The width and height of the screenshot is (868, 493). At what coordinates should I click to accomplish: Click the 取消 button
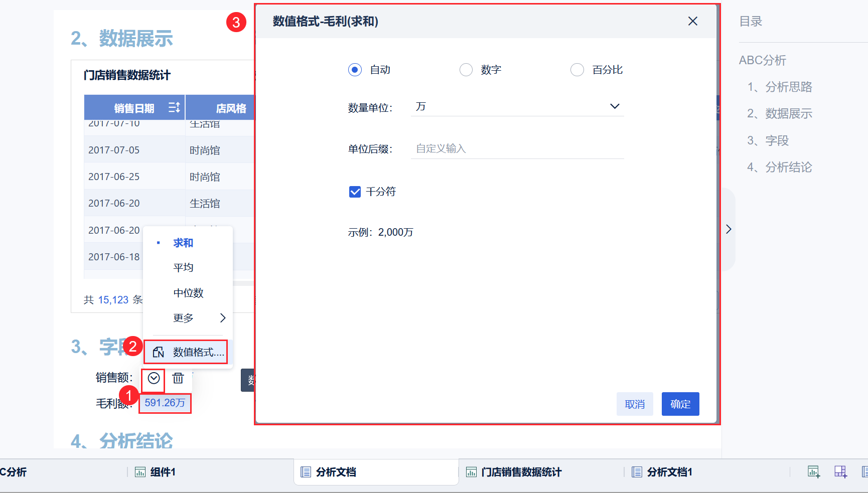tap(635, 404)
